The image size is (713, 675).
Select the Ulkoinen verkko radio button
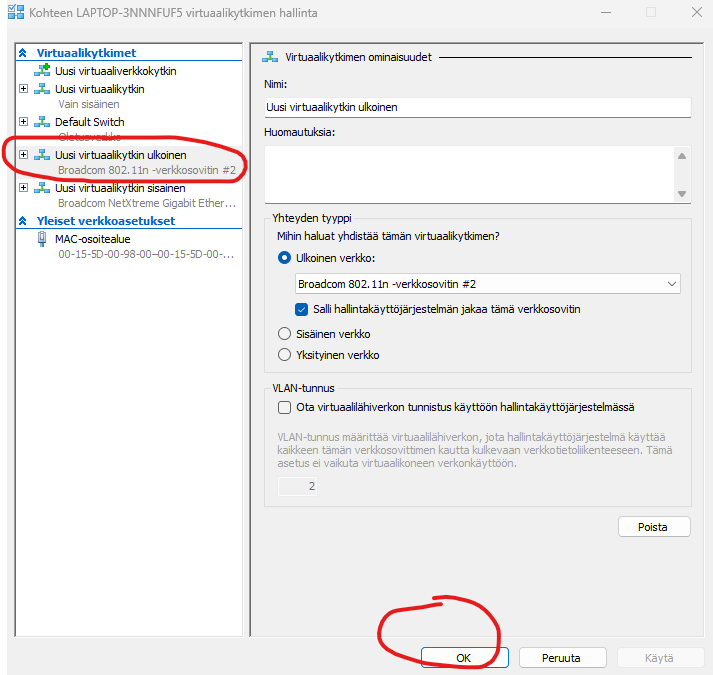pos(284,258)
